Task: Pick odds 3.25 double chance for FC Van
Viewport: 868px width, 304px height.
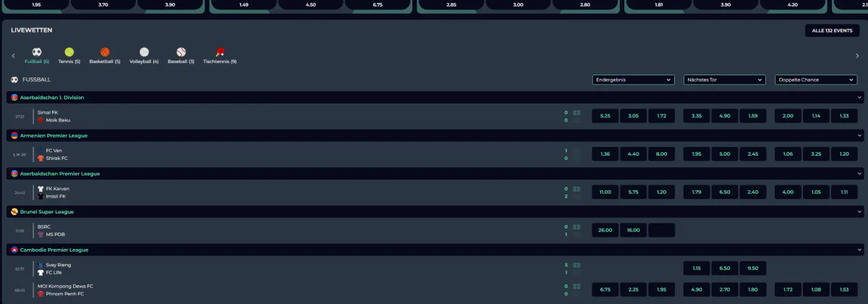Action: (816, 154)
